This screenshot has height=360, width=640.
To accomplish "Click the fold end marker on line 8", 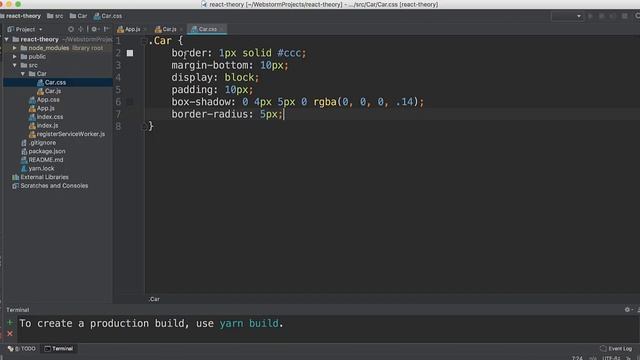I will 144,127.
